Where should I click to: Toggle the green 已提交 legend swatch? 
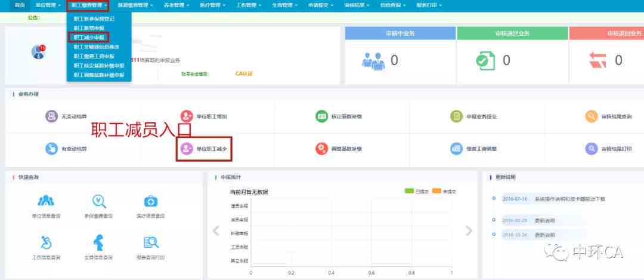click(409, 191)
